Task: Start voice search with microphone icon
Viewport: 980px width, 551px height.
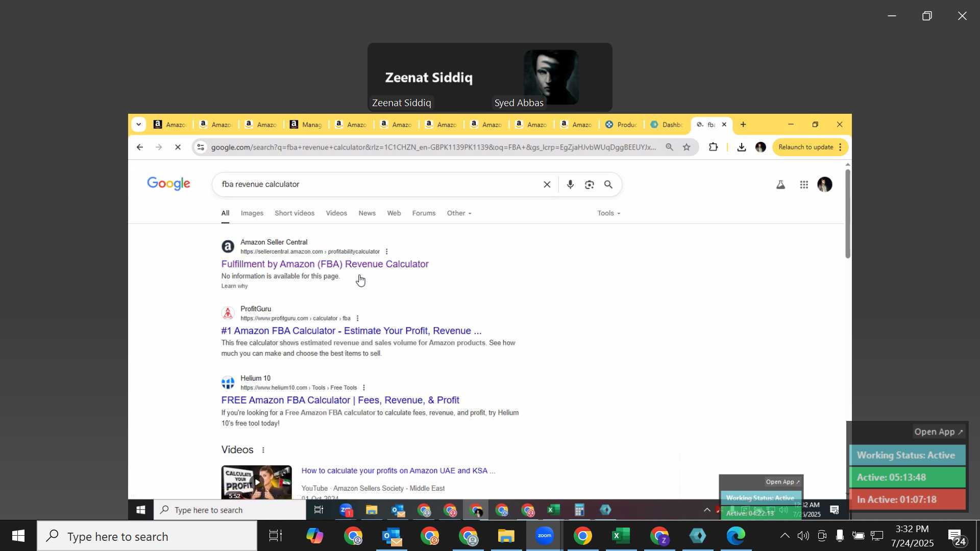Action: pos(570,185)
